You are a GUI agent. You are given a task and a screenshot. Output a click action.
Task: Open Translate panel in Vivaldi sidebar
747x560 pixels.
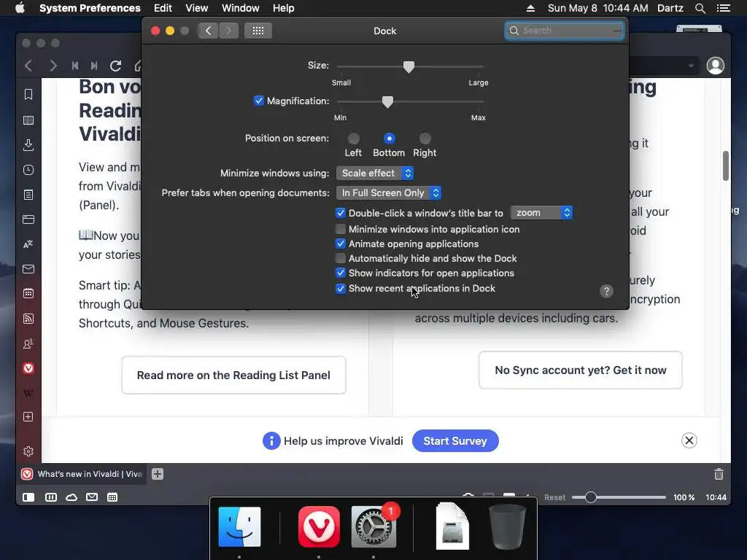(x=28, y=244)
